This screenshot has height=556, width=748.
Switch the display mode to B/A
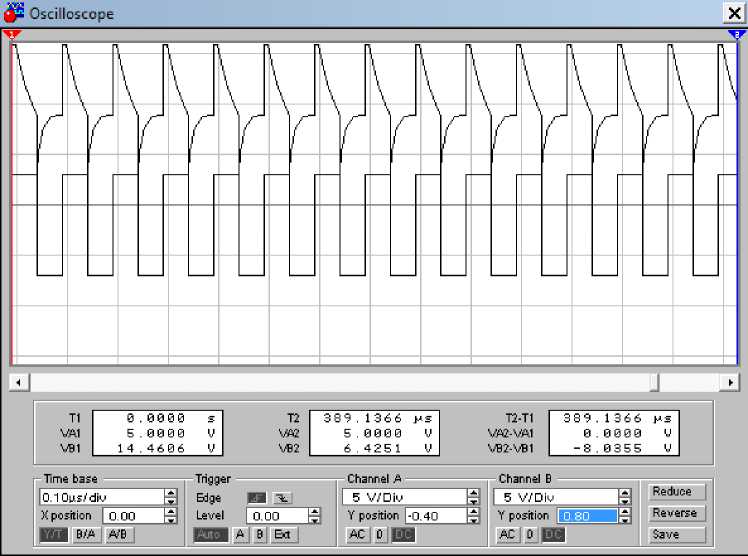[x=85, y=535]
